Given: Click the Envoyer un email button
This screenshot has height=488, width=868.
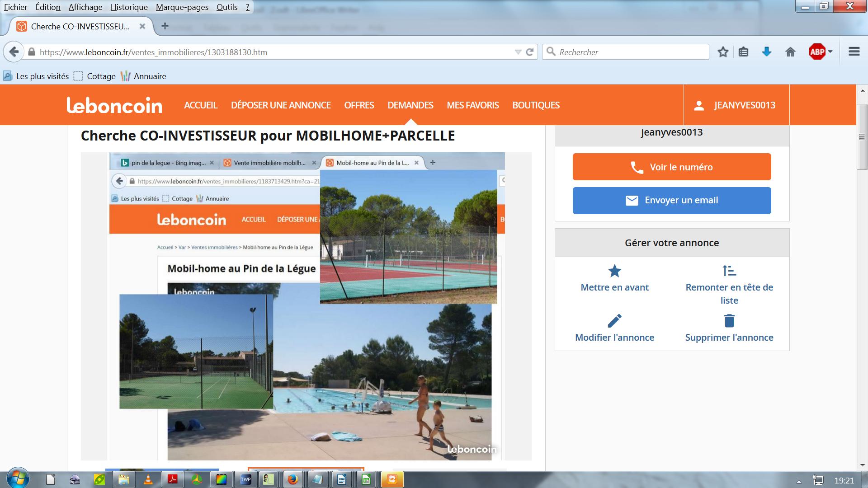Looking at the screenshot, I should point(672,200).
